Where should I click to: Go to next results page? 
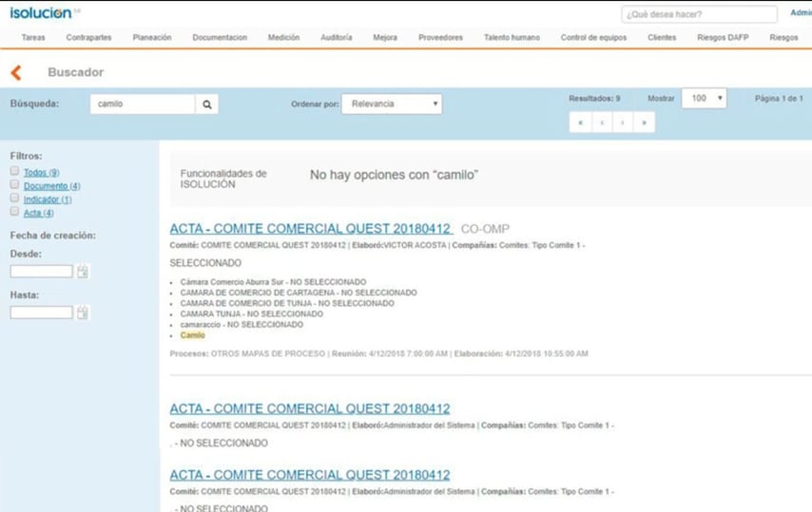pyautogui.click(x=623, y=123)
